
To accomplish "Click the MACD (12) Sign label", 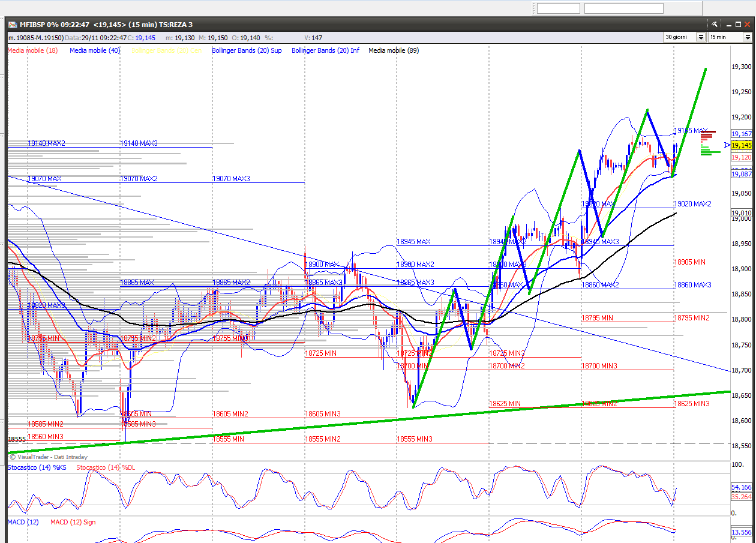I will point(73,522).
